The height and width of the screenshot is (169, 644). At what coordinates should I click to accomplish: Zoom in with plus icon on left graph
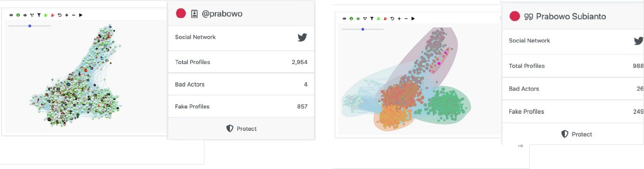tap(67, 15)
